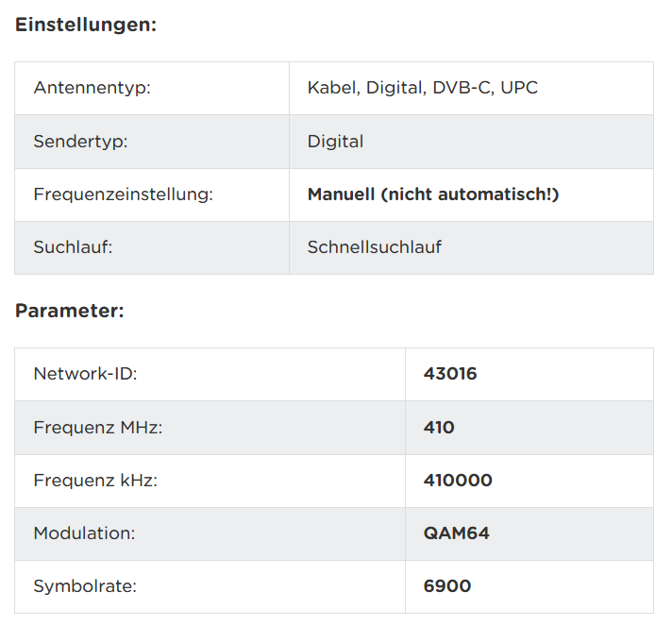Viewport: 672px width, 626px height.
Task: Click the "Kabel, Digital, DVB-C, UPC" value
Action: (423, 88)
